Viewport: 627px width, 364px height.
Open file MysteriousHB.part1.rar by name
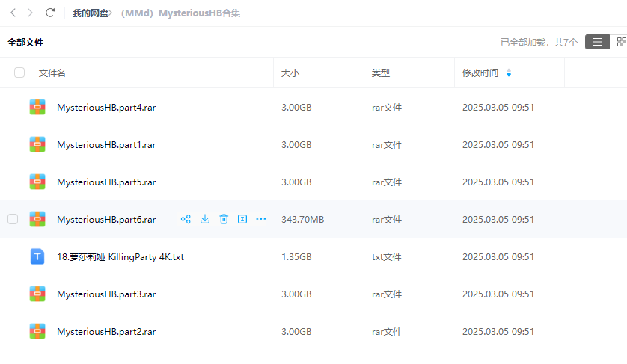click(x=106, y=144)
